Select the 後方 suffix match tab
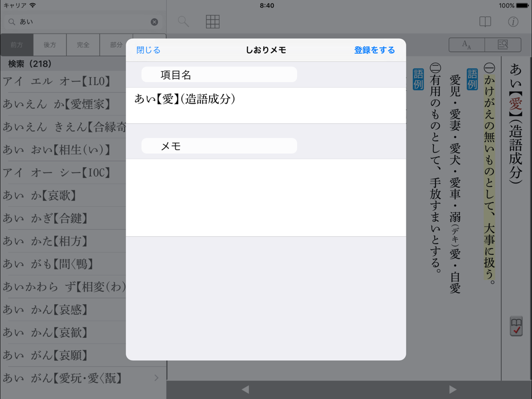 point(50,45)
